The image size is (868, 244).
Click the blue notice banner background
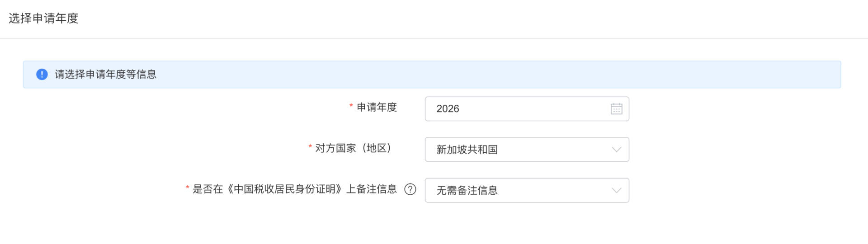point(497,75)
